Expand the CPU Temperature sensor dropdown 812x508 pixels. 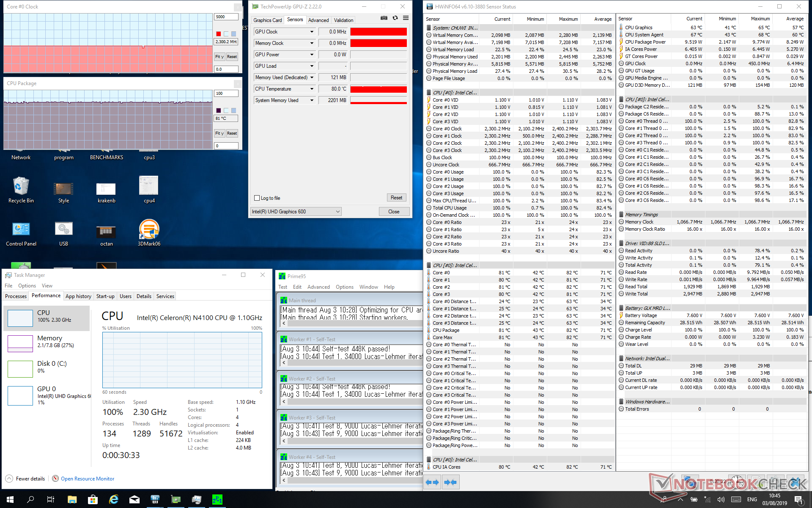(x=312, y=89)
